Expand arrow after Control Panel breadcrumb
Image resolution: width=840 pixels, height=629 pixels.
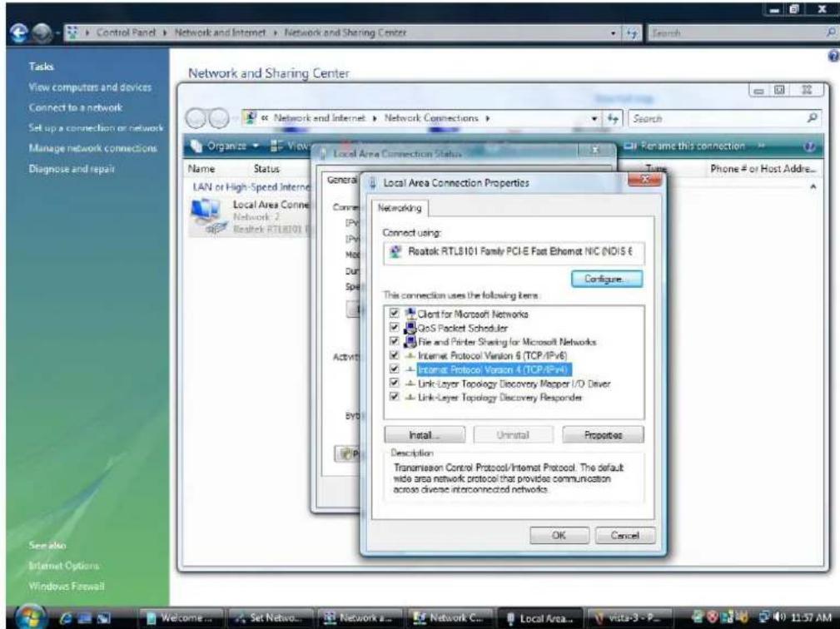(165, 32)
